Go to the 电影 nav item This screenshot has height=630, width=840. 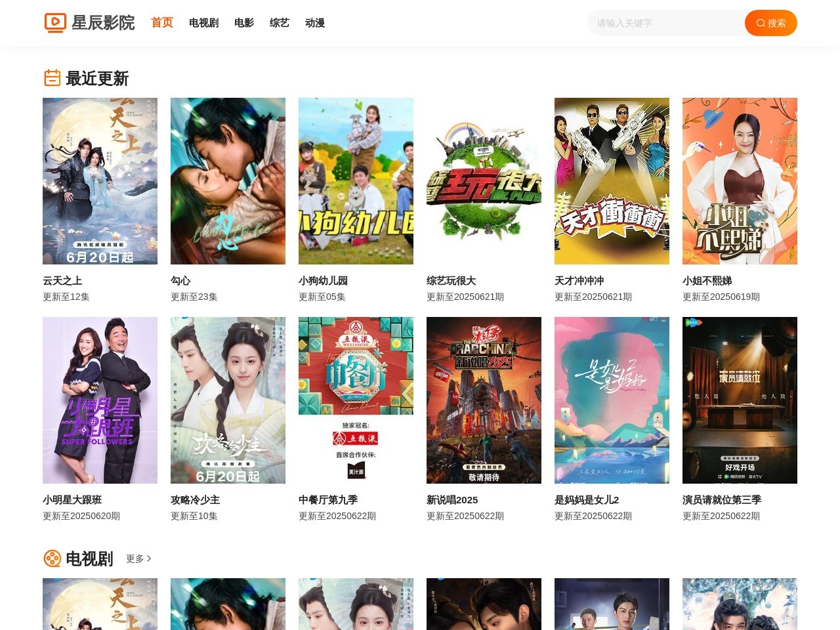tap(244, 23)
